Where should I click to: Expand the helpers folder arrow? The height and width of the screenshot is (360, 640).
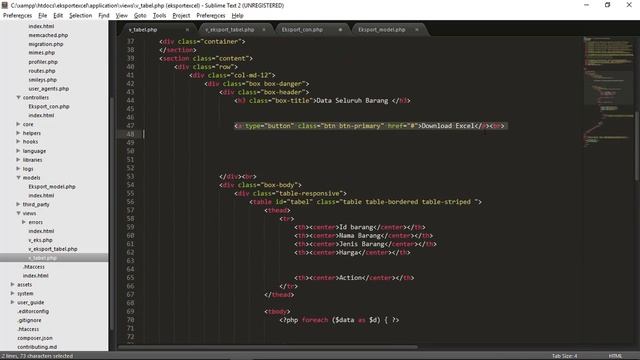tap(18, 133)
